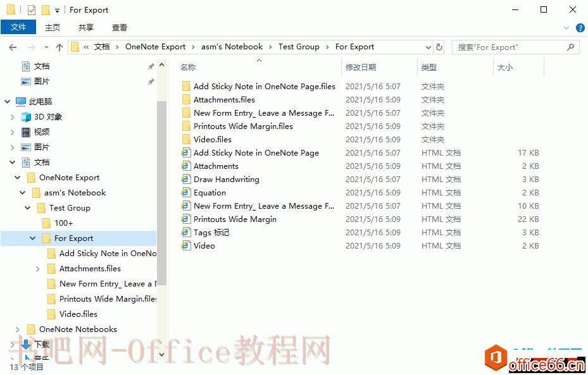Switch to the 共享 ribbon tab
Image resolution: width=588 pixels, height=375 pixels.
pyautogui.click(x=86, y=27)
